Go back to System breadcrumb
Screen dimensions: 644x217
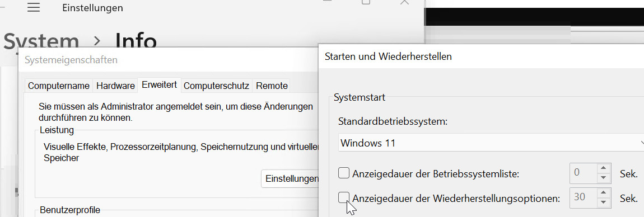coord(41,41)
